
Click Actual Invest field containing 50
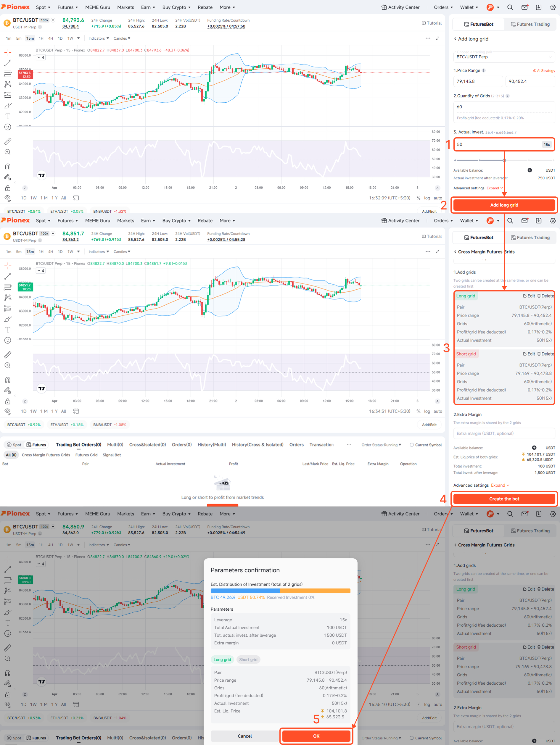click(x=504, y=144)
